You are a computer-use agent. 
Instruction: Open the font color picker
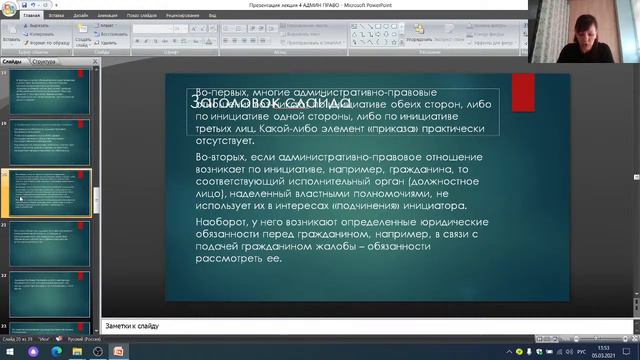209,41
